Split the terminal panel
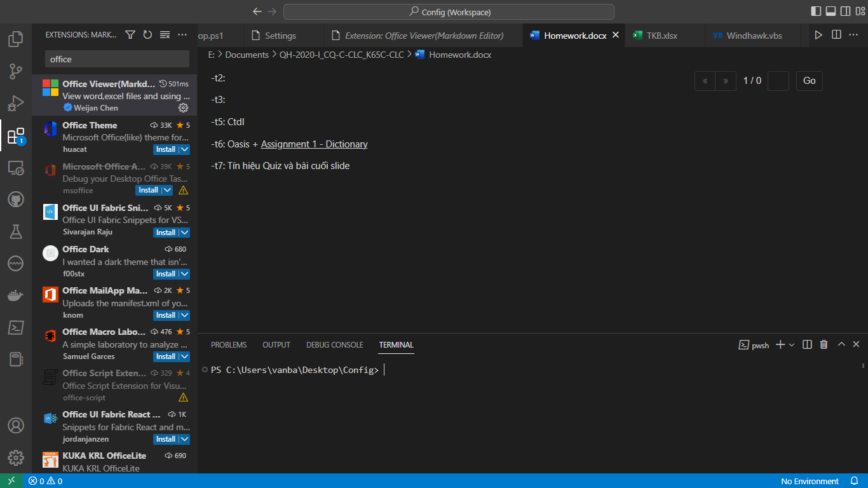 807,344
